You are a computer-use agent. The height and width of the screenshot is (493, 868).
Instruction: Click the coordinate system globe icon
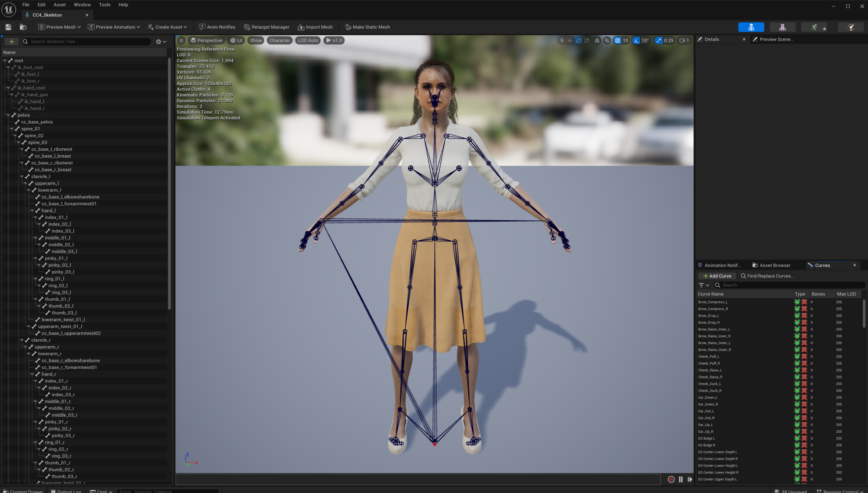pos(597,40)
